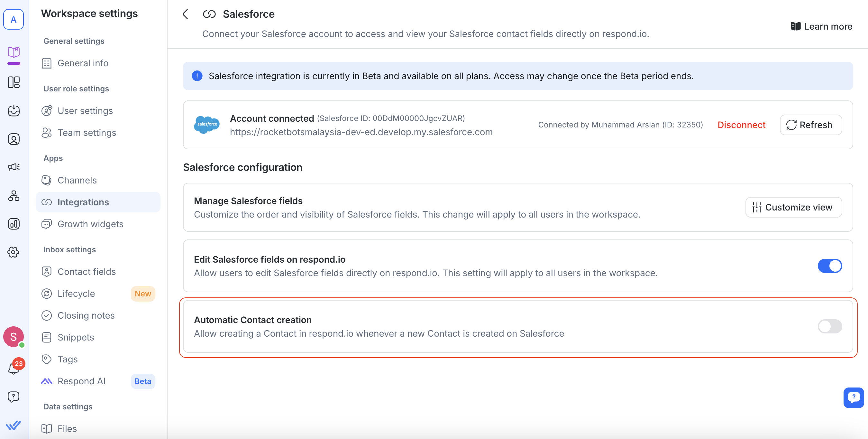Open the Broadcasts megaphone icon in left rail
The image size is (868, 439).
coord(14,167)
